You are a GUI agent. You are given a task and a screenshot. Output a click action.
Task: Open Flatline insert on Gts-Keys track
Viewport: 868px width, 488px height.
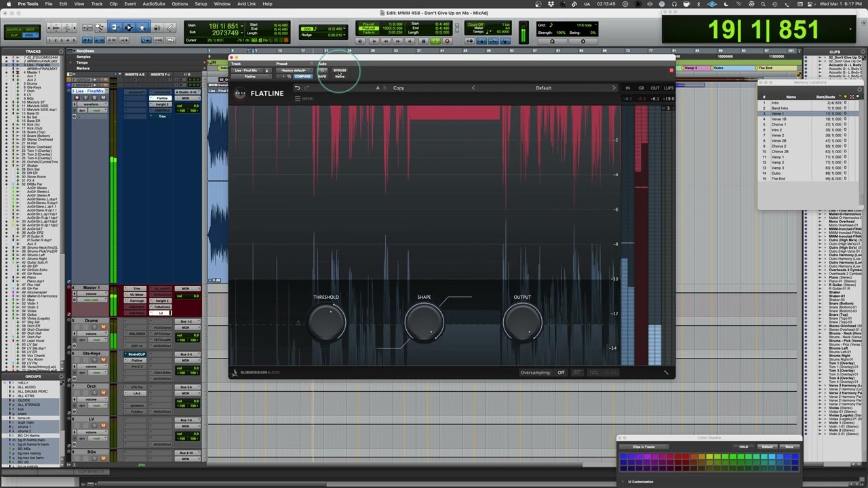tap(137, 361)
